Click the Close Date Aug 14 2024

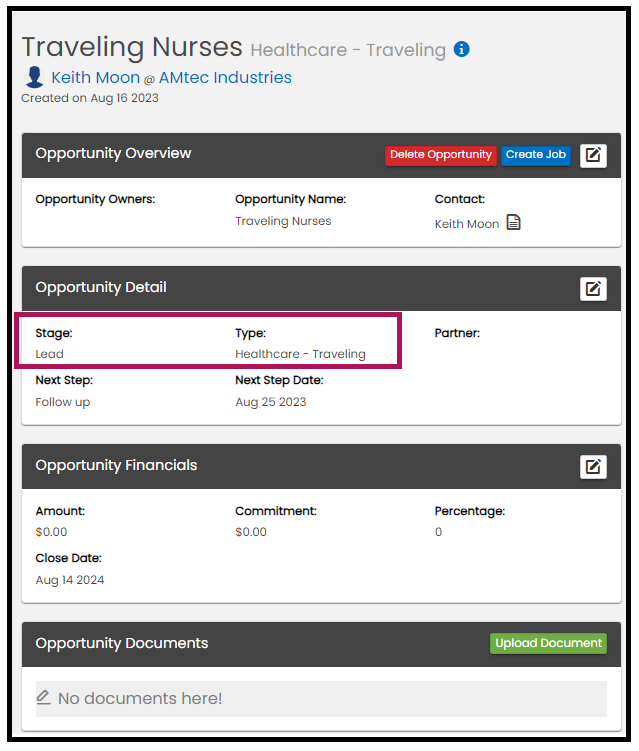pos(69,580)
